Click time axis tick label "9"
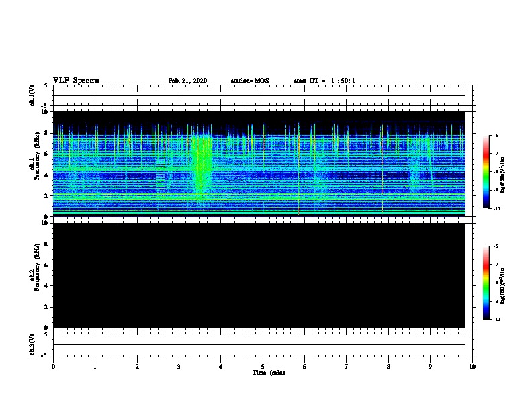This screenshot has height=411, width=532. (x=430, y=367)
